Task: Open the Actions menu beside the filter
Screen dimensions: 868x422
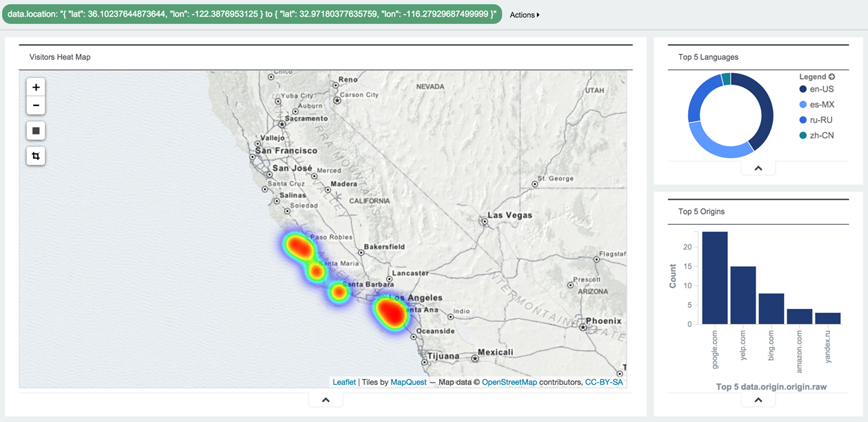Action: 525,14
